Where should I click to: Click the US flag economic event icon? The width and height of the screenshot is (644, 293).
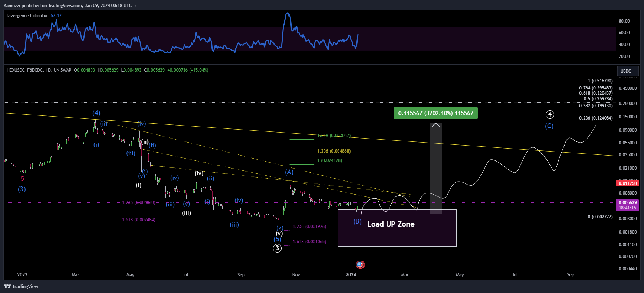point(360,265)
